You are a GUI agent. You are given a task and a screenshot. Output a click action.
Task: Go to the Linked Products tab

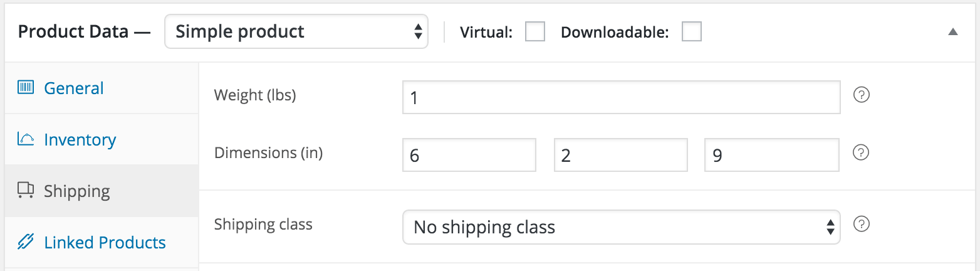(105, 243)
